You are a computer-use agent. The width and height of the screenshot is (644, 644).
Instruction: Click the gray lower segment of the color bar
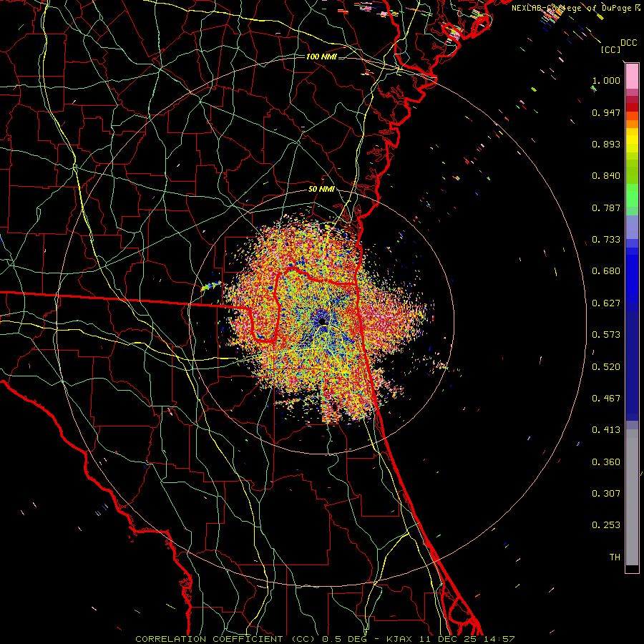pyautogui.click(x=632, y=497)
